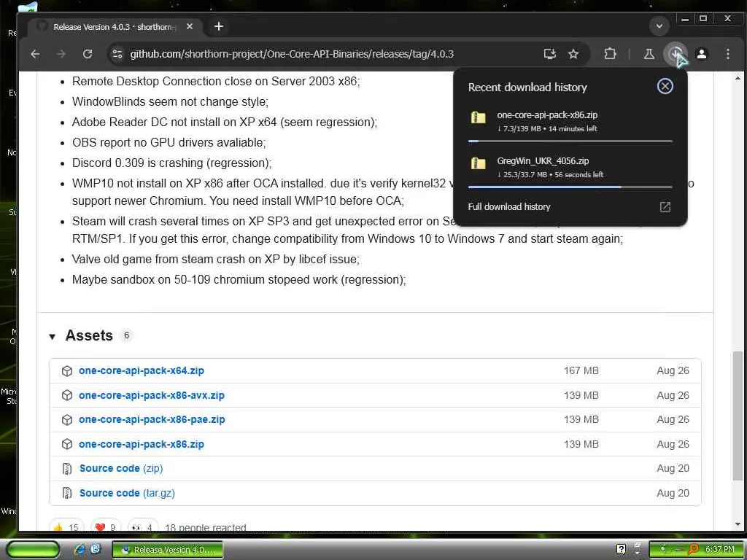
Task: React with the thumbs up emoji
Action: click(x=66, y=526)
